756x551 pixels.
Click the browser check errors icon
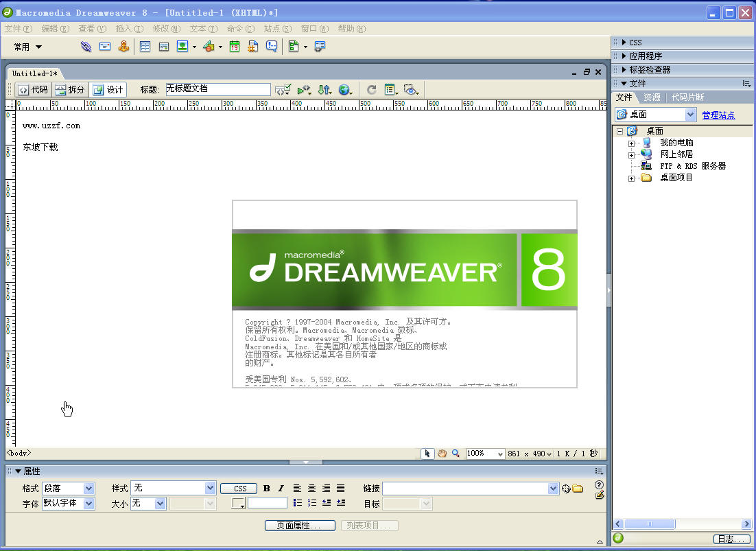click(283, 90)
